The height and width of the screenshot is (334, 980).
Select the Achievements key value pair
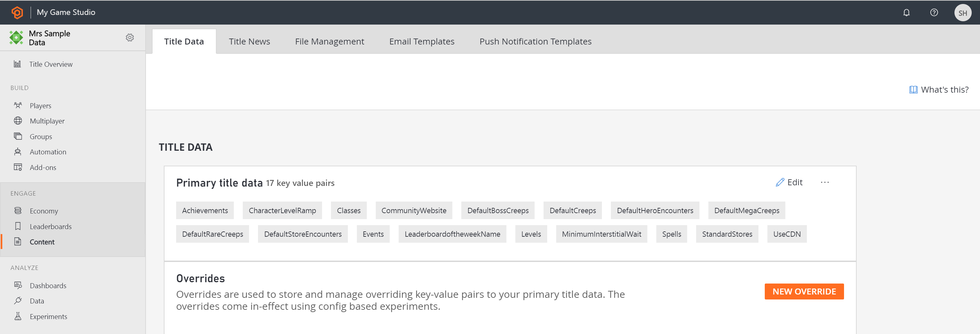[205, 210]
